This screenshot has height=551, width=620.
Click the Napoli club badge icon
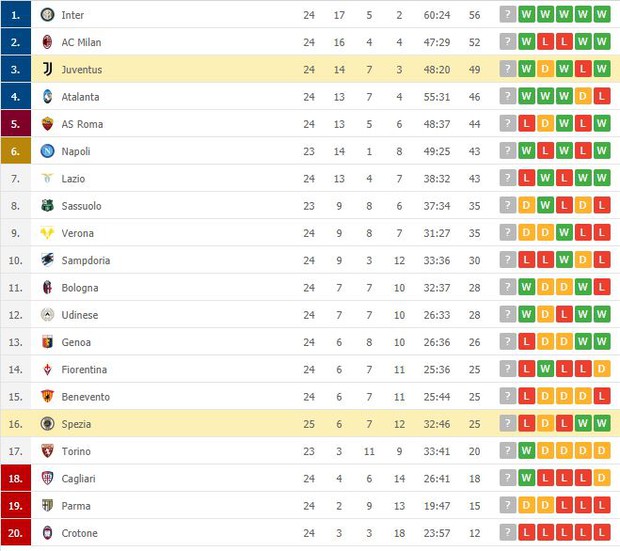[x=47, y=151]
